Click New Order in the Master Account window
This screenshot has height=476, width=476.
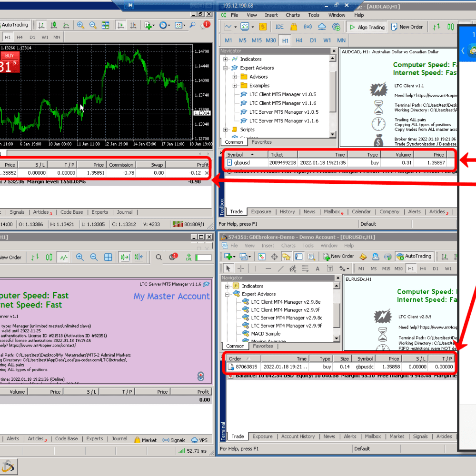pos(10,258)
